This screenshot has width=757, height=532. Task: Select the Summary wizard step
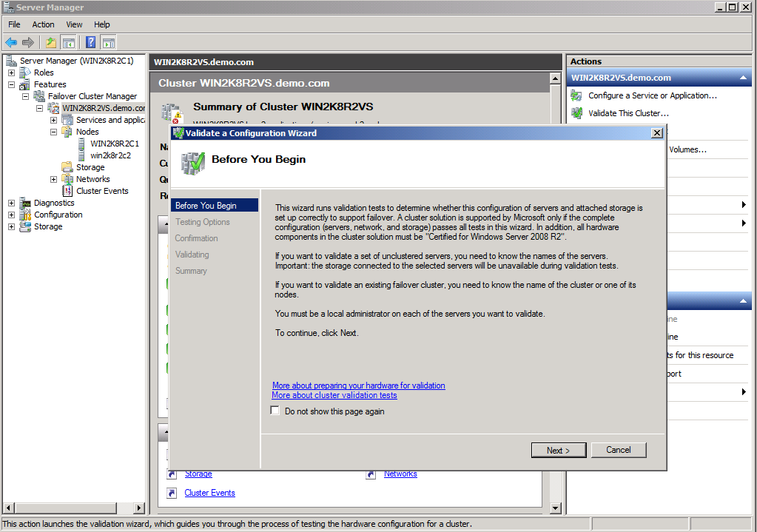(x=191, y=271)
